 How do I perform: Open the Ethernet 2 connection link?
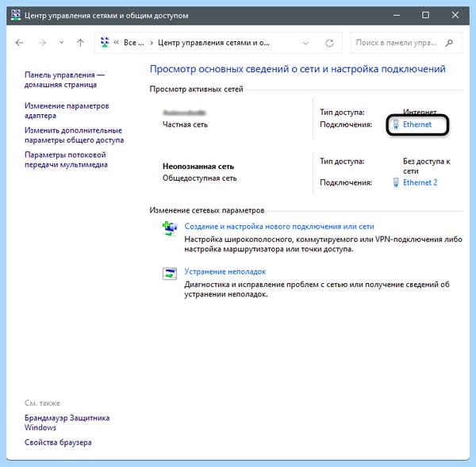(420, 182)
